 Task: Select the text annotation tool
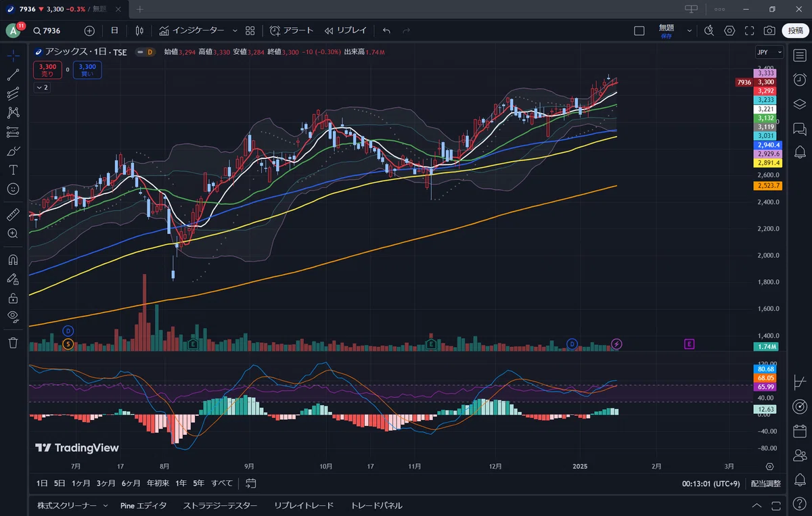(13, 170)
